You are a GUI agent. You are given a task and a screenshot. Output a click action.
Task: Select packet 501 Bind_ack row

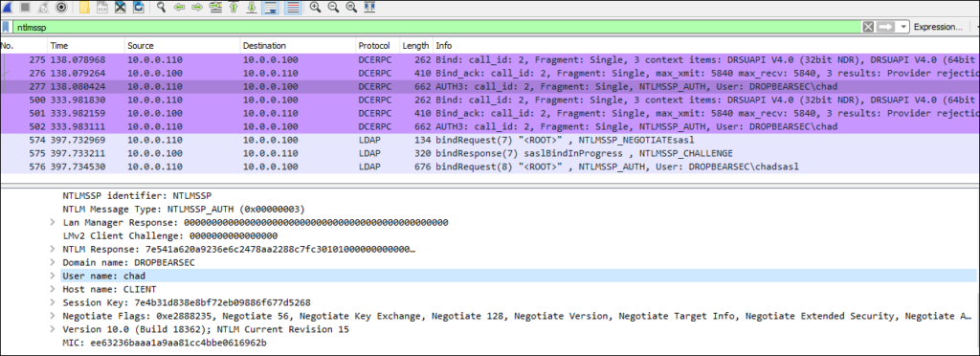[490, 113]
